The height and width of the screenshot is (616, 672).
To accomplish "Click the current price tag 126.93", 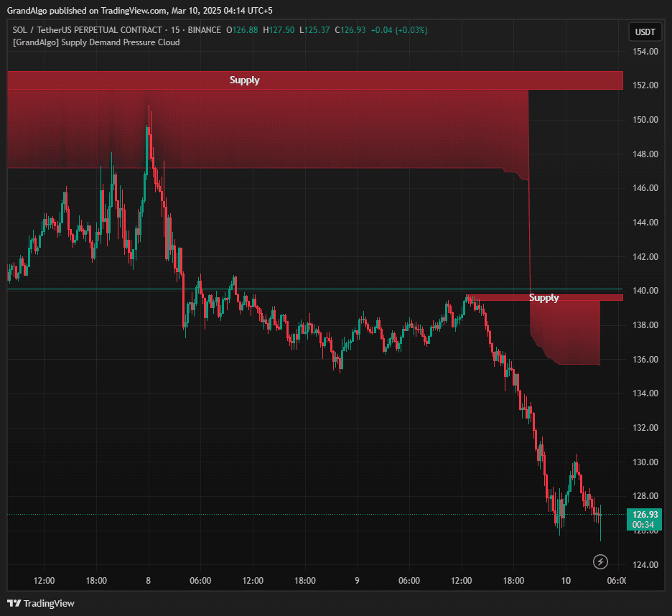I will (x=643, y=515).
